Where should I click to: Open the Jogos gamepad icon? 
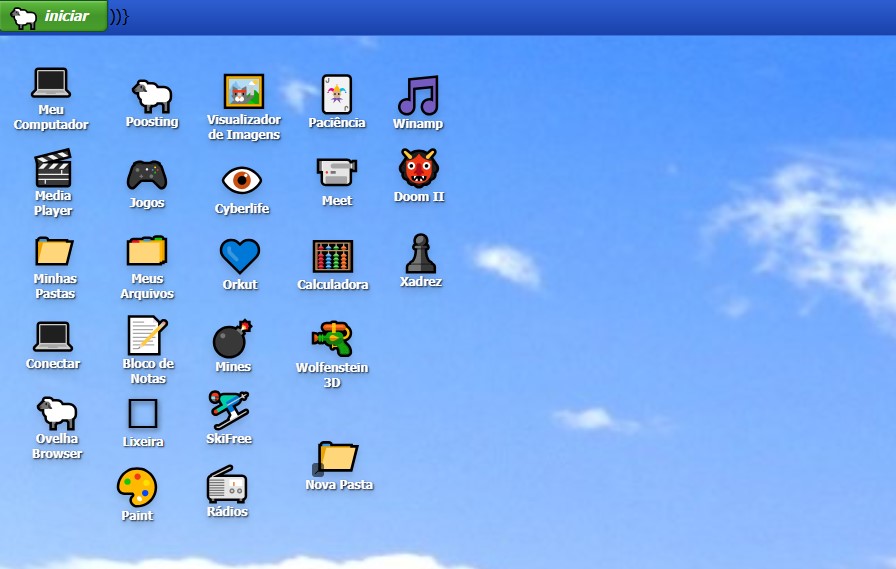tap(147, 175)
